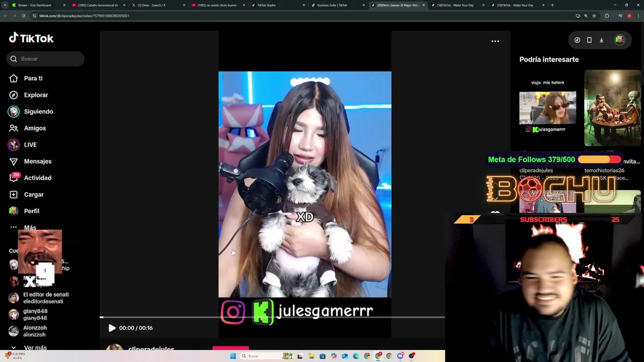
Task: Seek on the video progress bar
Action: (272, 317)
